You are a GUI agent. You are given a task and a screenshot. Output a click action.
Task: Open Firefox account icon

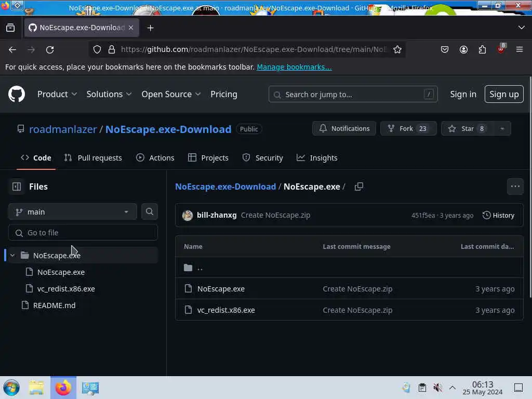pos(463,49)
